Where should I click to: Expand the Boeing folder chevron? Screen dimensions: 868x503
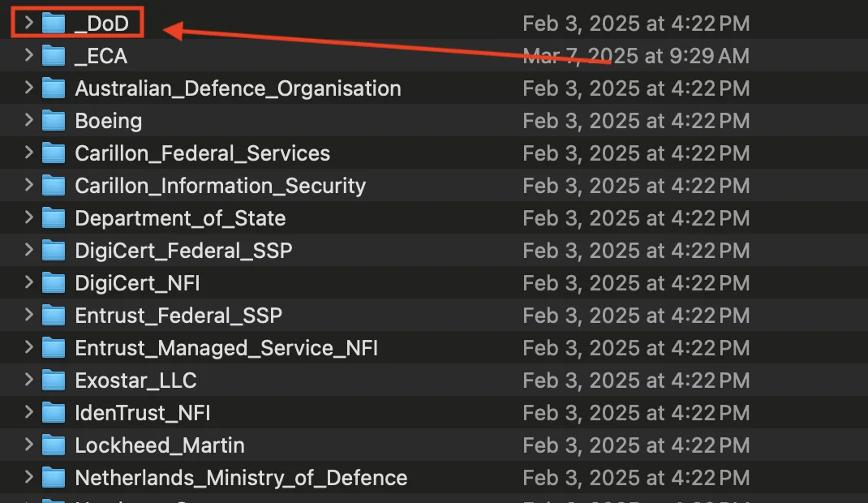click(28, 120)
